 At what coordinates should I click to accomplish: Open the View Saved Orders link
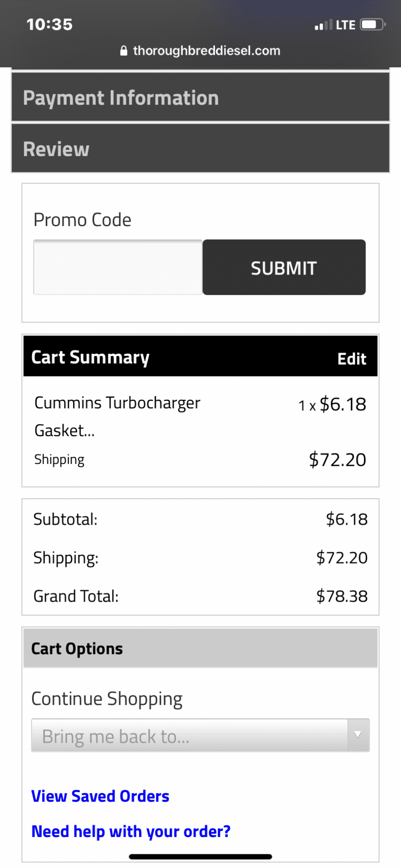click(x=100, y=796)
